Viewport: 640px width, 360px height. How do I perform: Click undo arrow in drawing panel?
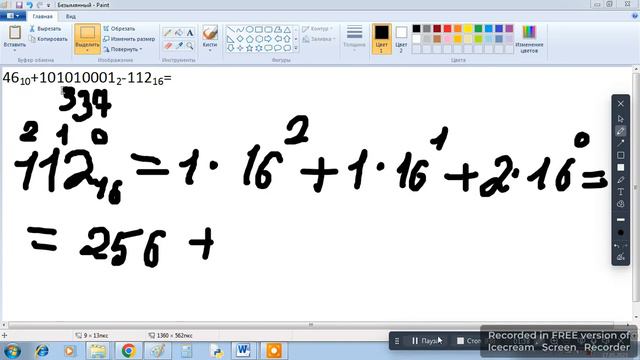click(x=618, y=246)
